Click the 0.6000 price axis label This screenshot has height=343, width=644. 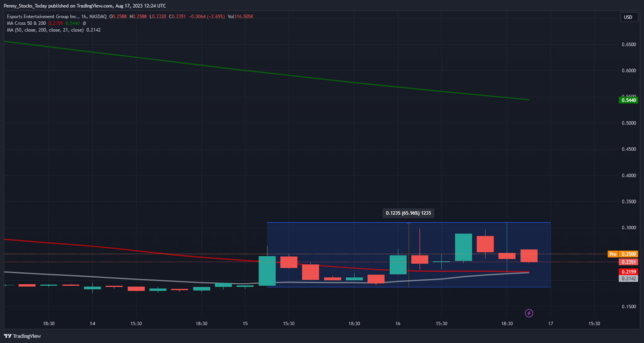pos(629,71)
